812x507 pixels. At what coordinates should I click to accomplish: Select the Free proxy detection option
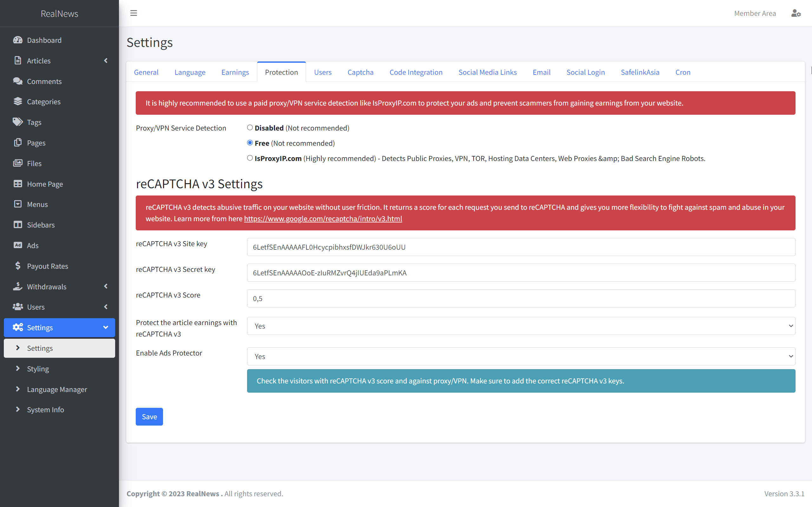[250, 143]
